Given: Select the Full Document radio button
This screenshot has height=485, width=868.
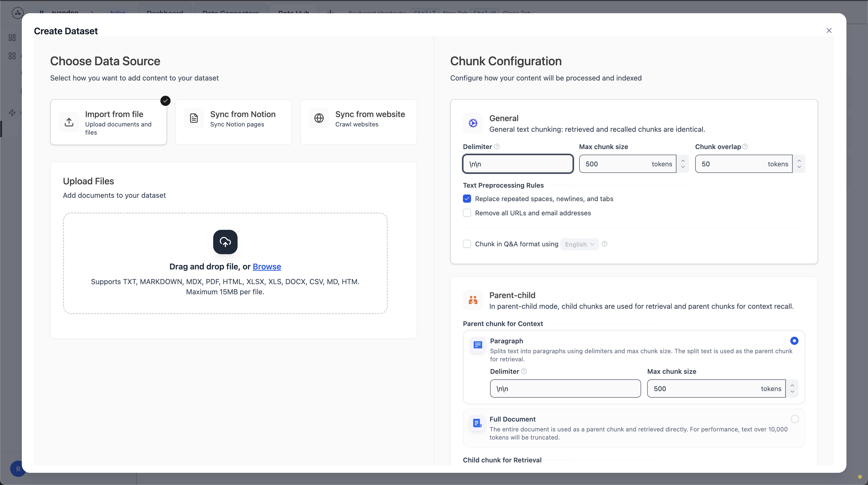Looking at the screenshot, I should [795, 419].
